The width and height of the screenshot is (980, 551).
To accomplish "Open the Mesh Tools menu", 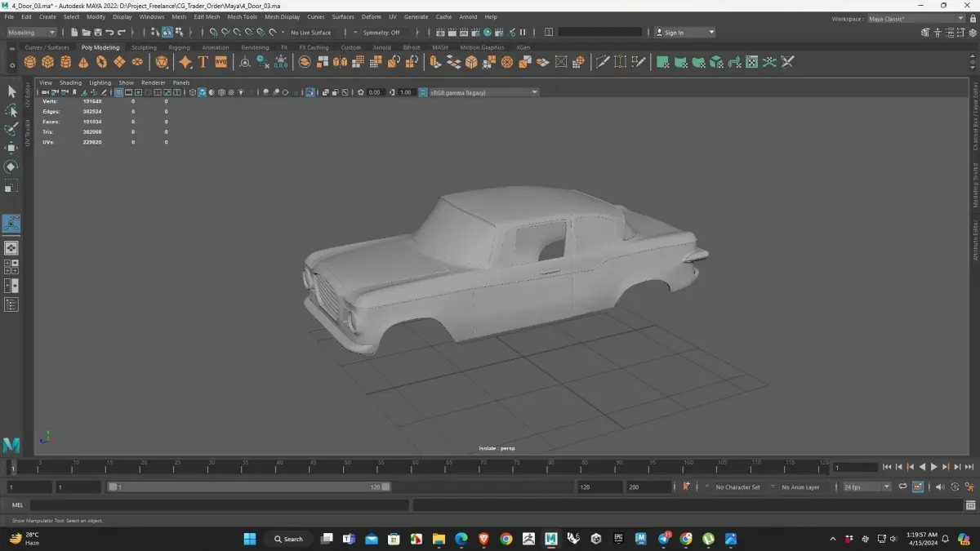I will (242, 16).
